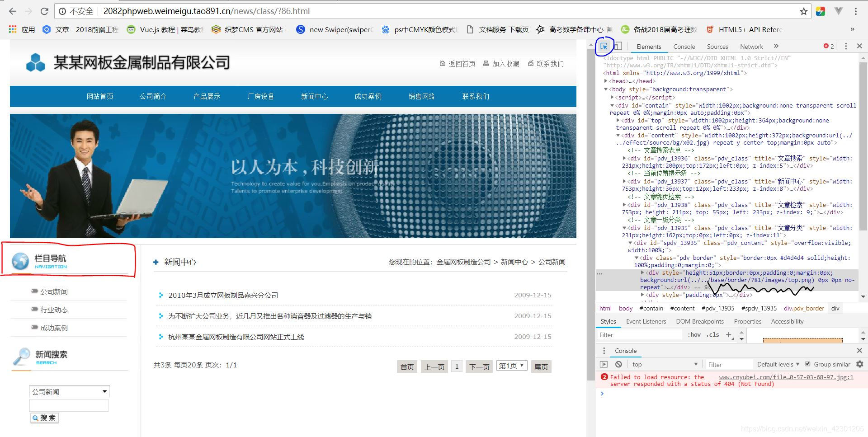Add a new style rule with plus
Image resolution: width=868 pixels, height=437 pixels.
(x=728, y=335)
